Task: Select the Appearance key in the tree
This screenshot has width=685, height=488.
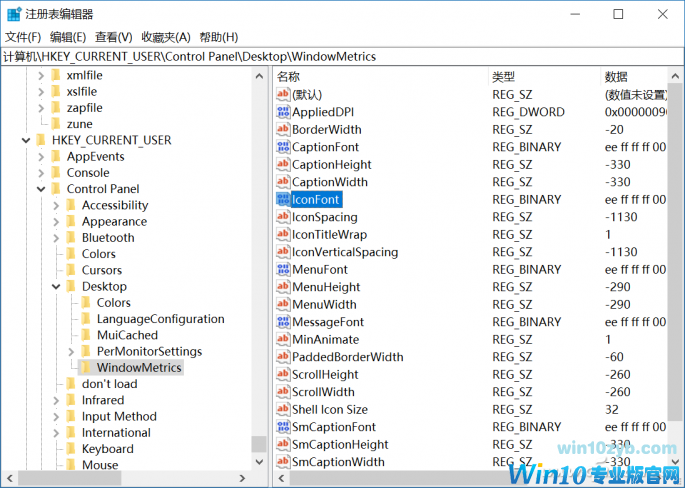Action: [x=114, y=222]
